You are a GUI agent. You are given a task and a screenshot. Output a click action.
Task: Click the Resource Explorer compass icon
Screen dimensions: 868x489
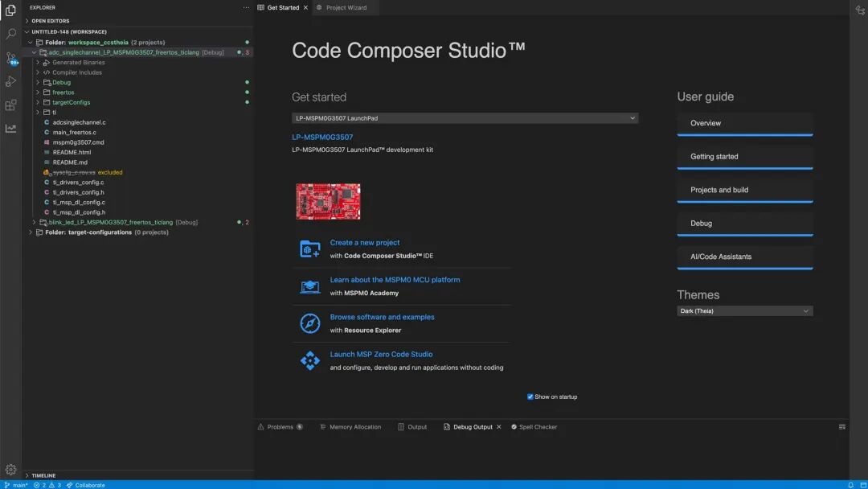[x=310, y=323]
